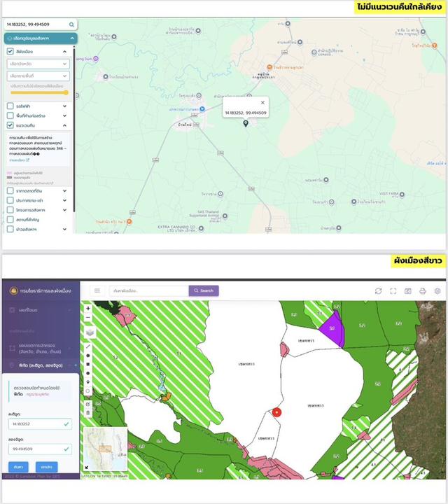Uncheck the first checked layer checkbox
The height and width of the screenshot is (504, 448).
pyautogui.click(x=10, y=51)
